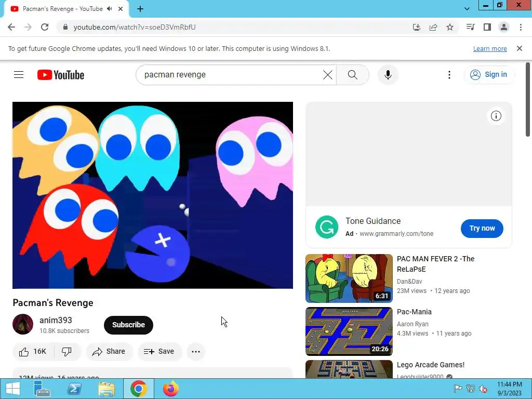Launch Server Manager from taskbar
Screen dimensions: 532x399
click(x=42, y=389)
